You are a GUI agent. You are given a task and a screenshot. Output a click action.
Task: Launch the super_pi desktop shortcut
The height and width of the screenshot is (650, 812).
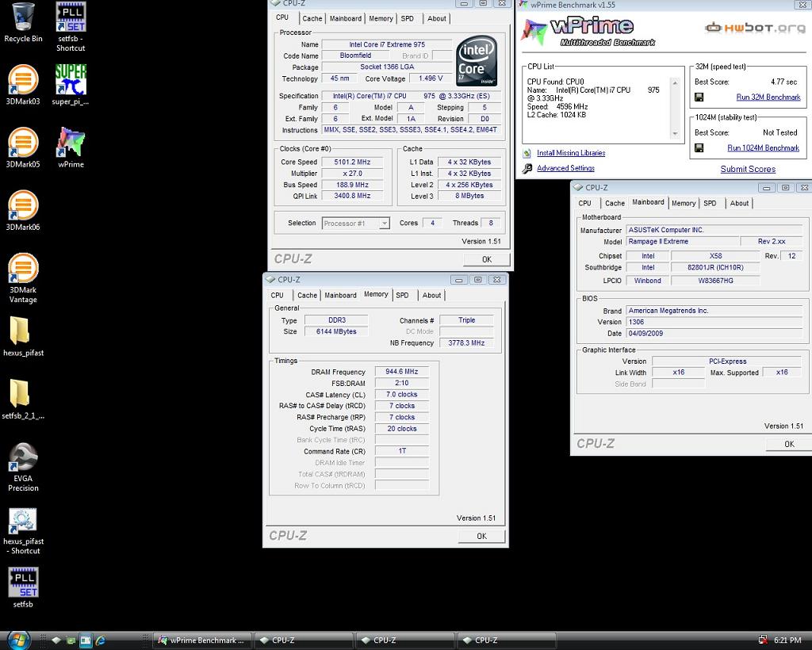click(x=71, y=85)
